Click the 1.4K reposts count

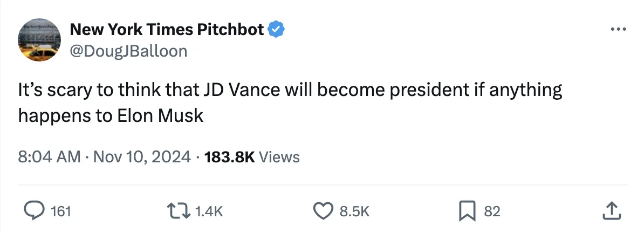tap(207, 211)
